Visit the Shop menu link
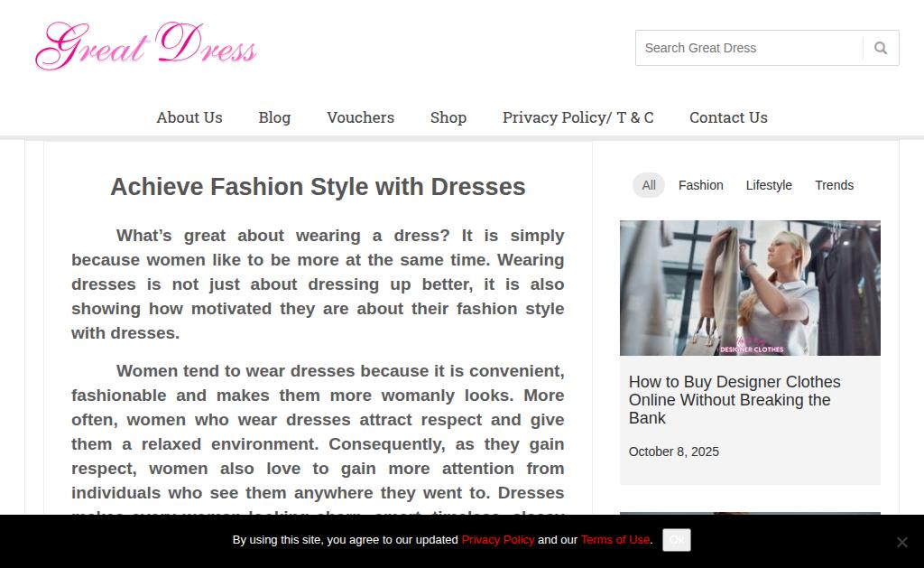This screenshot has width=924, height=568. (448, 117)
